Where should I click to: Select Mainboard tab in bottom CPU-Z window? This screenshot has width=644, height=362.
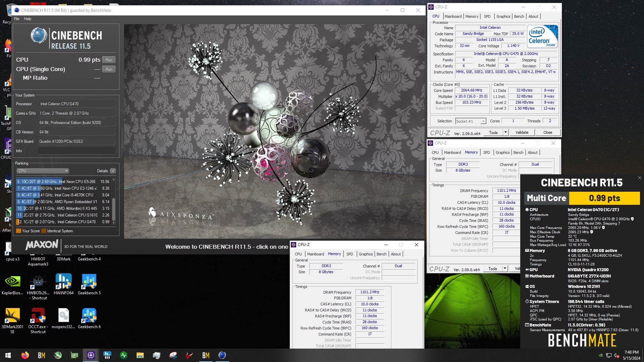point(316,254)
